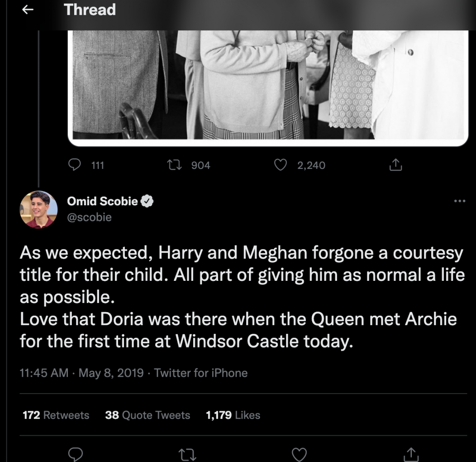View the 172 Retweets list
This screenshot has height=462, width=476.
(x=56, y=415)
